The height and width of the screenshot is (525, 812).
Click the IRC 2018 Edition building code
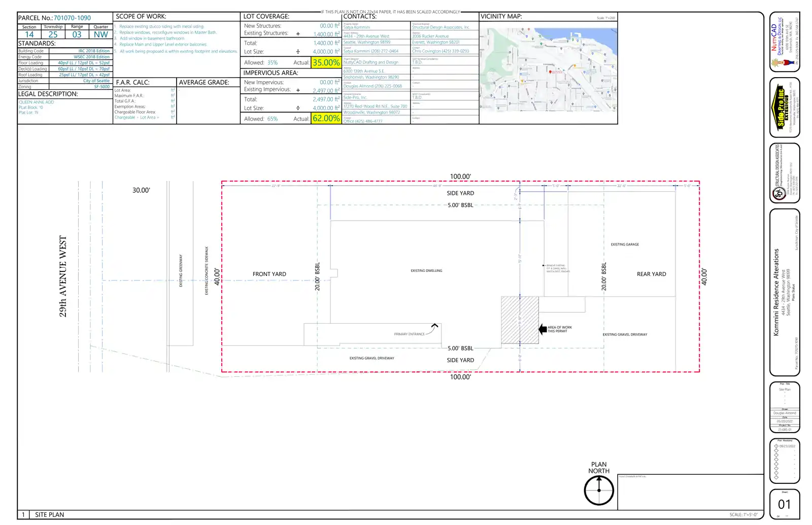point(94,51)
